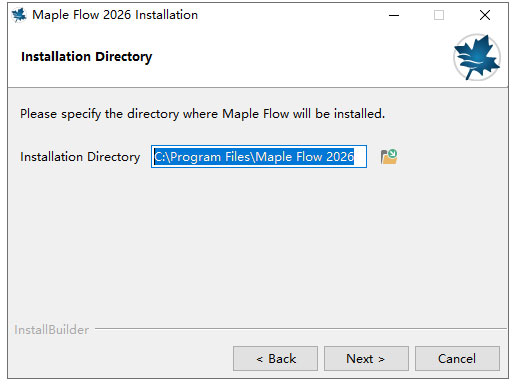The height and width of the screenshot is (385, 517).
Task: Click the Maple leaf title bar icon
Action: [x=19, y=15]
